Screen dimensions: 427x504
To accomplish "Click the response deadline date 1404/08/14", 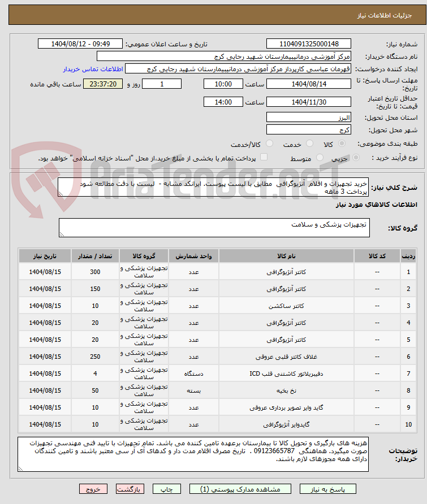I will click(309, 84).
